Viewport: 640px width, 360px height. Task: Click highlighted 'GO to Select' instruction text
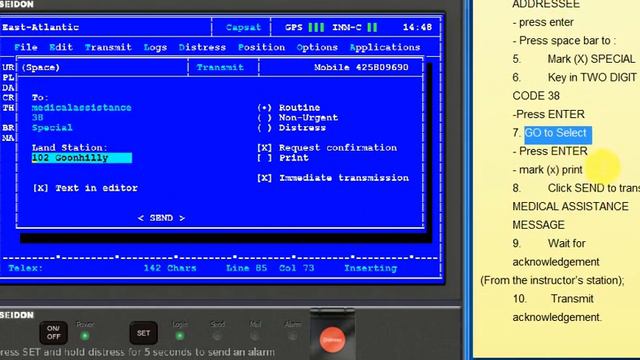tap(558, 134)
